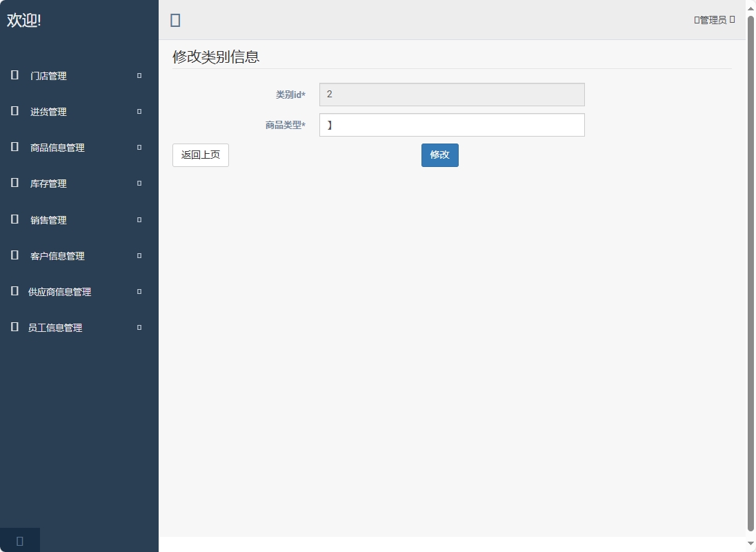Click the disabled 类别id field showing 2

point(451,94)
